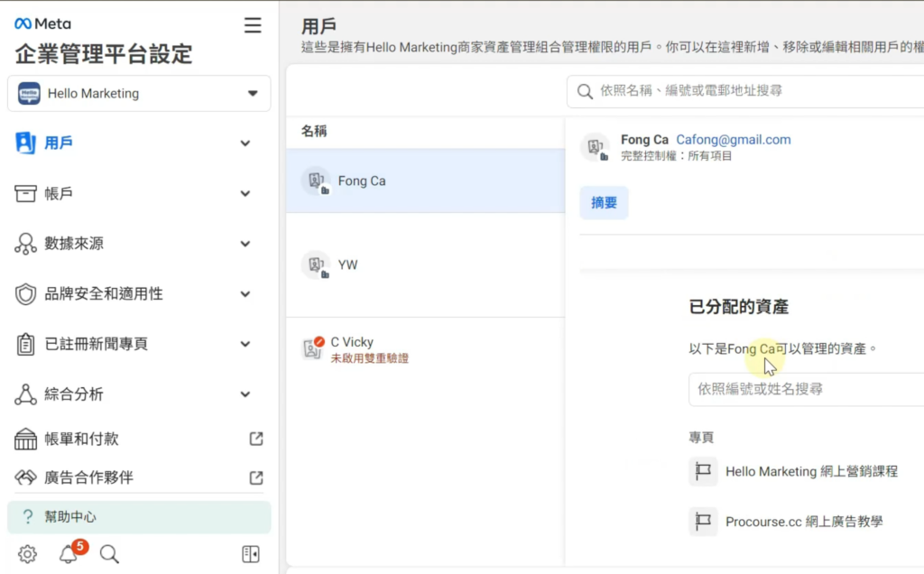Click the search magnifier icon in sidebar footer
This screenshot has height=574, width=924.
click(x=109, y=554)
